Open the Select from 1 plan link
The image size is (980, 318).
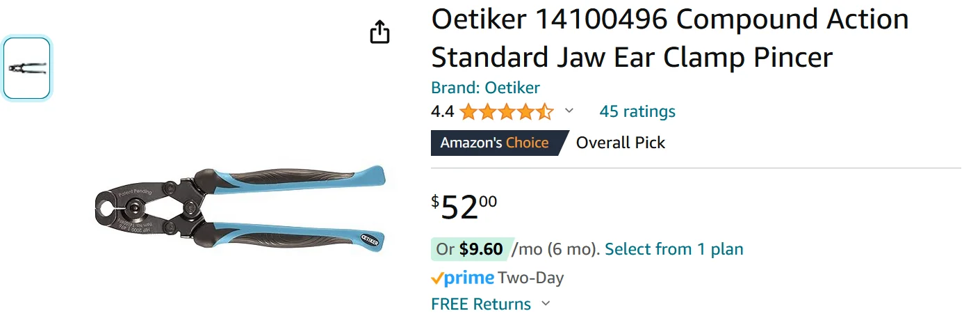[x=674, y=249]
